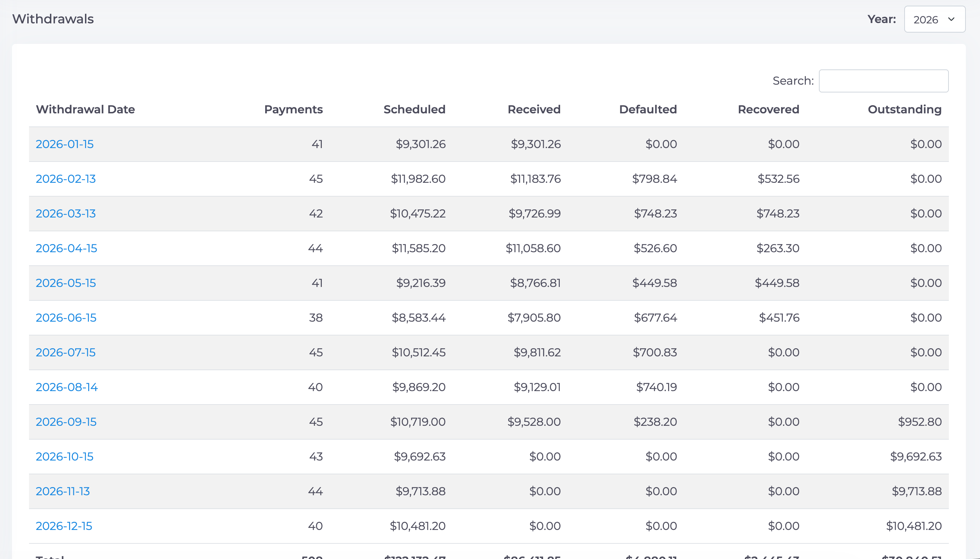Viewport: 980px width, 559px height.
Task: Select Outstanding amount $9,713.88
Action: point(917,491)
